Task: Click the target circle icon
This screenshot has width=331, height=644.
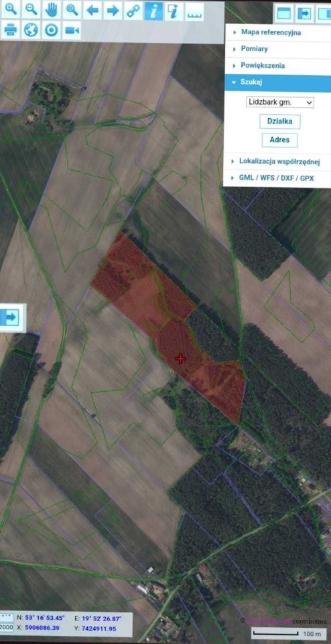Action: (52, 30)
